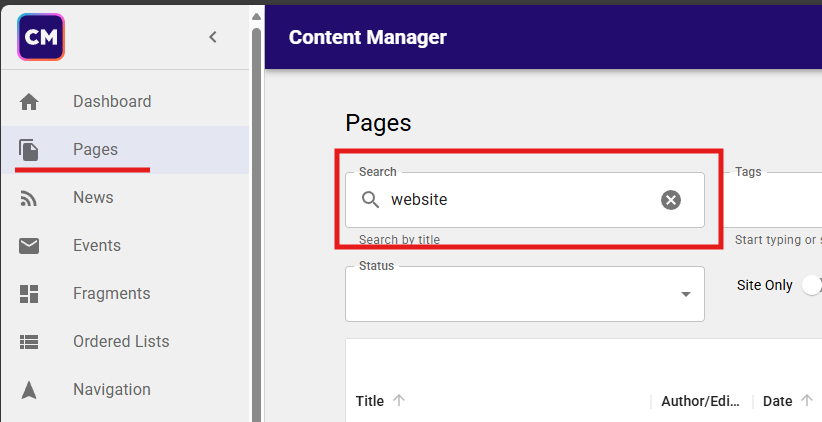Click the CM logo icon

pos(41,37)
